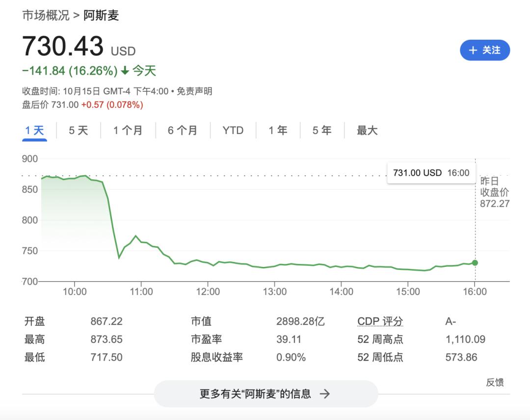Click the CDP 评分 label
Image resolution: width=530 pixels, height=420 pixels.
(380, 321)
